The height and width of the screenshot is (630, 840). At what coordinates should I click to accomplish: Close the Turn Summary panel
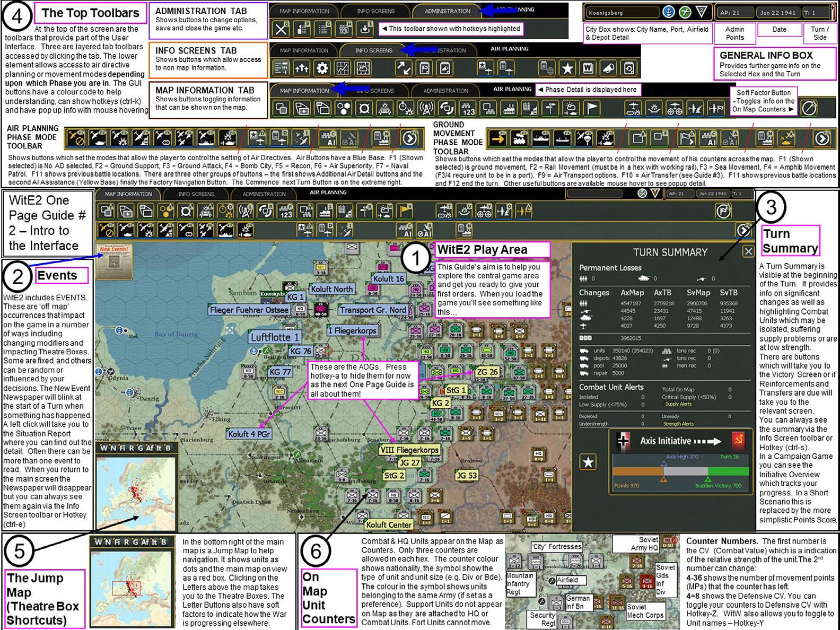point(748,251)
